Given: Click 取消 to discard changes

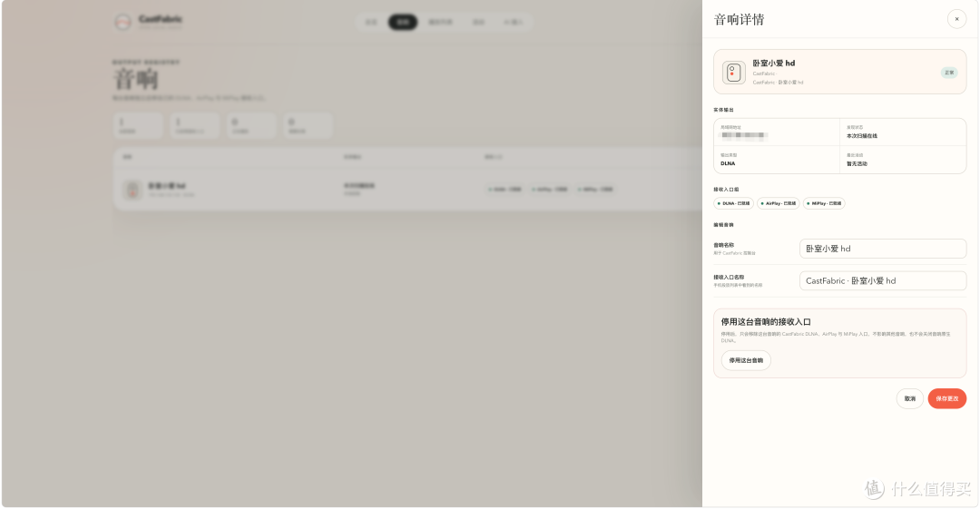Looking at the screenshot, I should 909,398.
